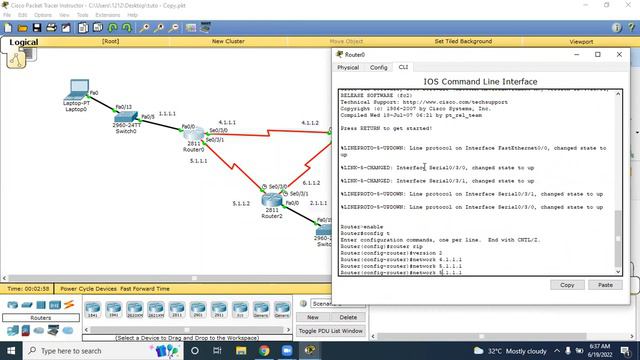Select the CLI tab of Router0
Viewport: 640px width, 360px height.
[403, 67]
